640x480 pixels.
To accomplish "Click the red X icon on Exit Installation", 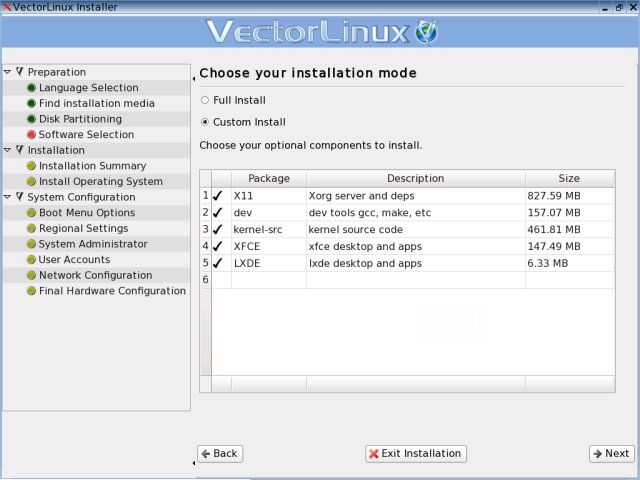I will click(373, 454).
